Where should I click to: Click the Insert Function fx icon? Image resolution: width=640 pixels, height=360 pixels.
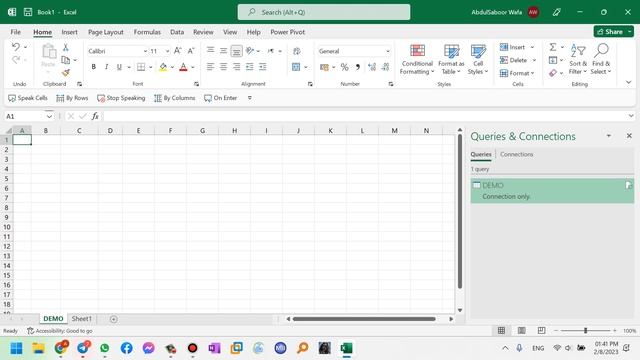point(95,116)
